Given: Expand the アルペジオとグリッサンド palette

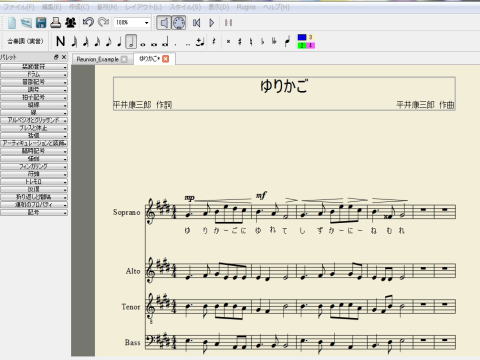Looking at the screenshot, I should (34, 120).
